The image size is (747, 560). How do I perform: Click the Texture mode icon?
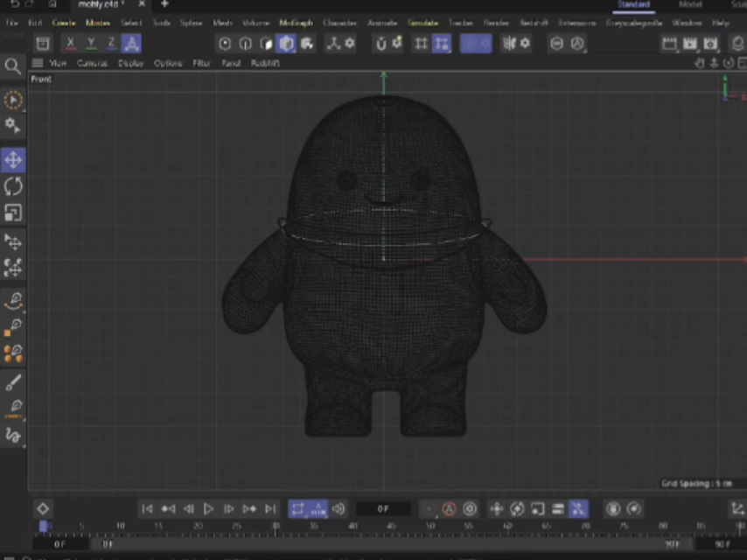coord(307,44)
